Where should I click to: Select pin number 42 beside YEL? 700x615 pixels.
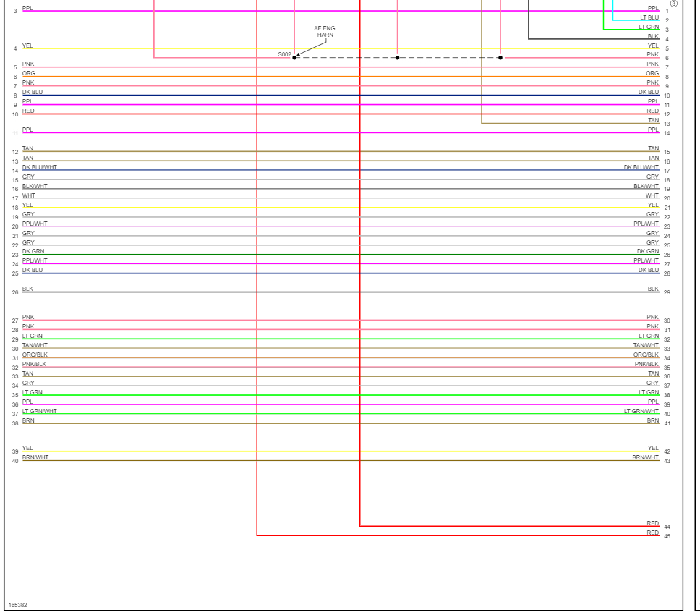667,452
